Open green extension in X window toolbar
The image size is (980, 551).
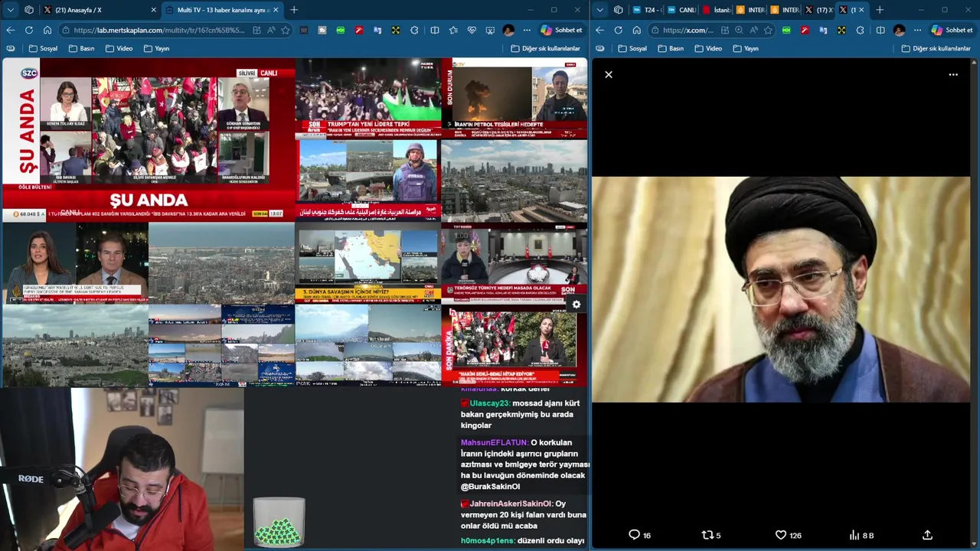(x=786, y=30)
